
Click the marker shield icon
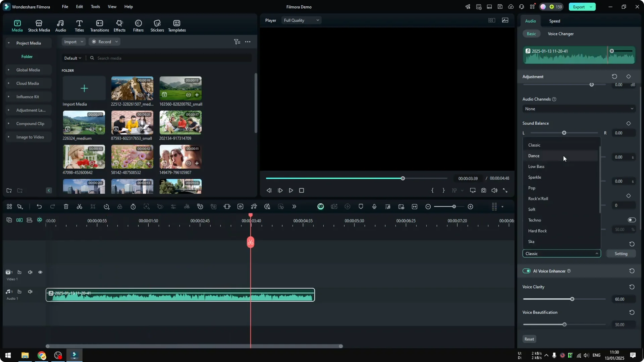click(361, 206)
